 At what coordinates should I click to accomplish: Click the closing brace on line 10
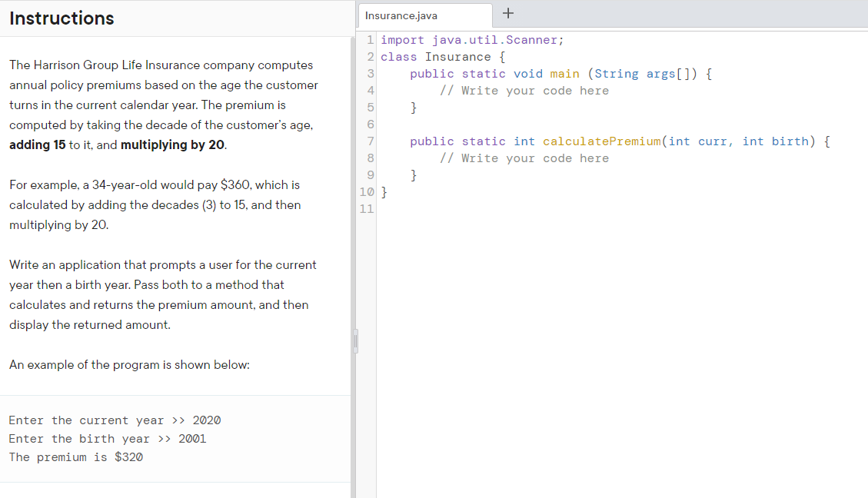pyautogui.click(x=383, y=191)
